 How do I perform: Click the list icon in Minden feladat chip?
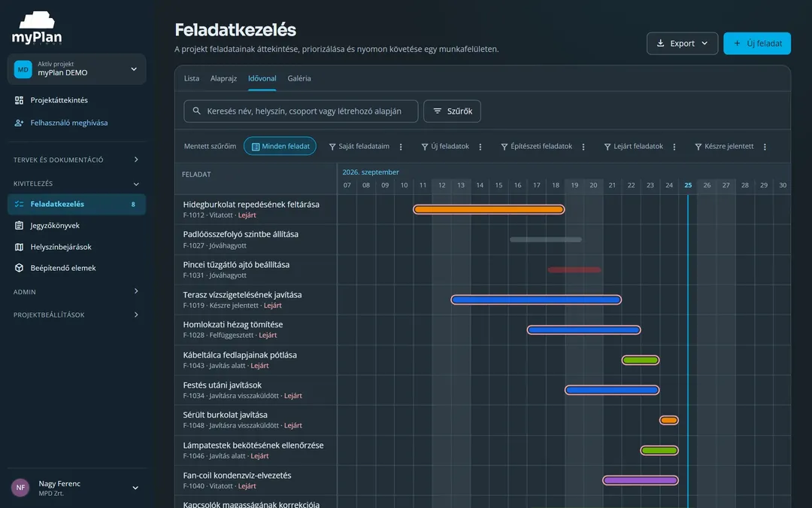[256, 147]
